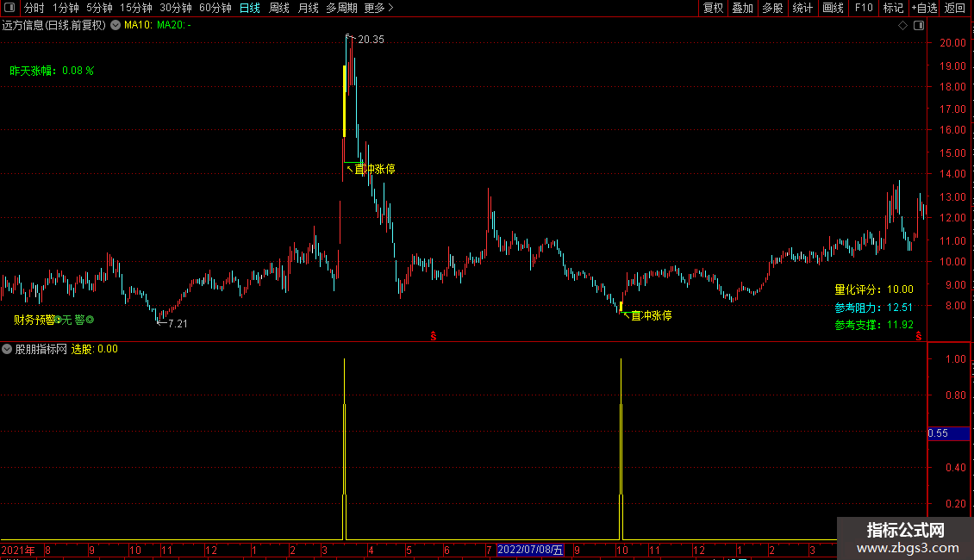The height and width of the screenshot is (560, 974).
Task: Click the MA20 indicator label
Action: pyautogui.click(x=173, y=26)
